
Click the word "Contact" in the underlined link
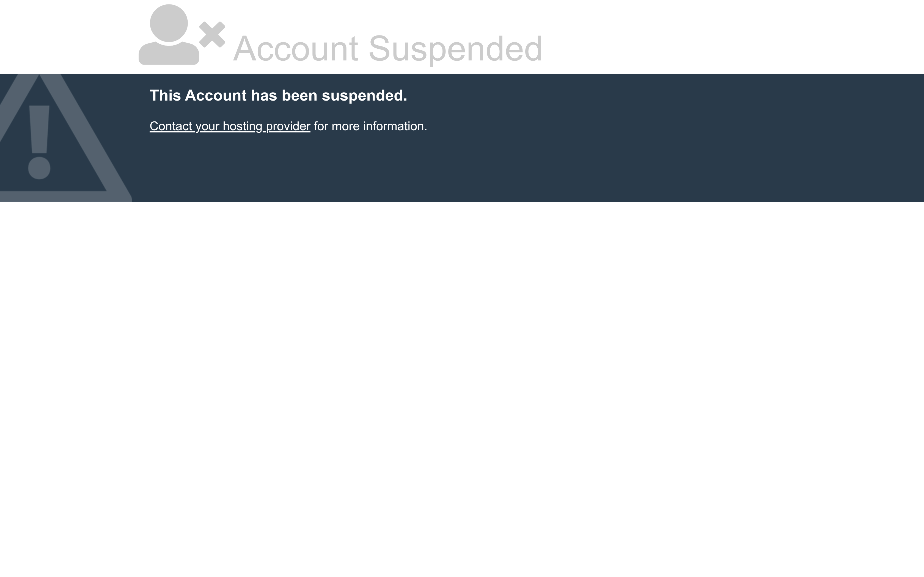tap(171, 126)
